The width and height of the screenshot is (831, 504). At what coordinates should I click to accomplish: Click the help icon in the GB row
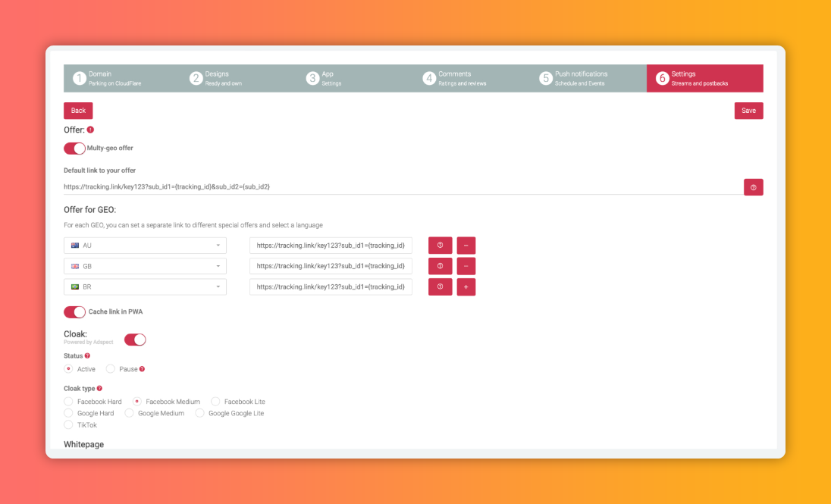440,266
